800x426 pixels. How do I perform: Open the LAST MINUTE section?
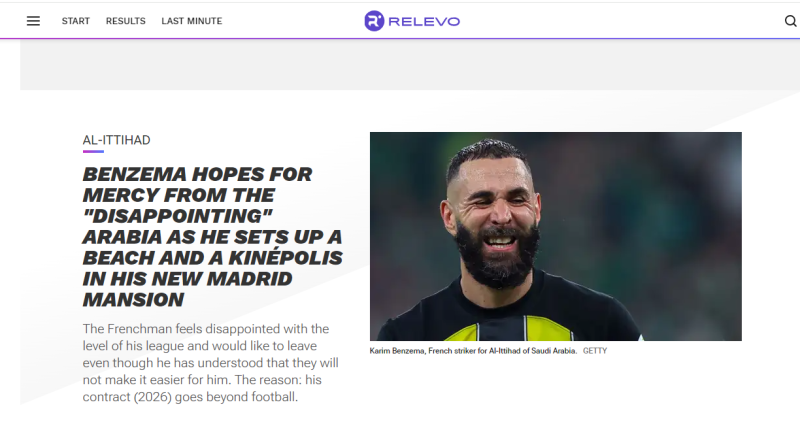point(192,21)
